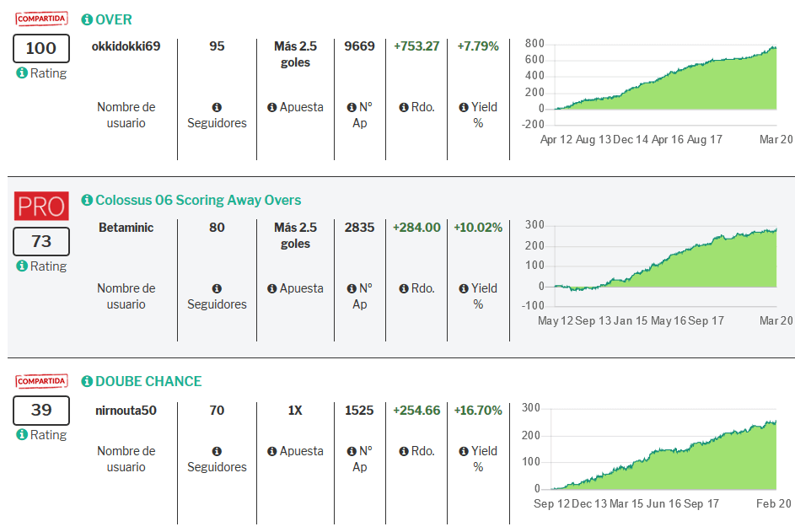Click COMPARTIDA stamp above rating 39
Image resolution: width=795 pixels, height=532 pixels.
pyautogui.click(x=41, y=381)
